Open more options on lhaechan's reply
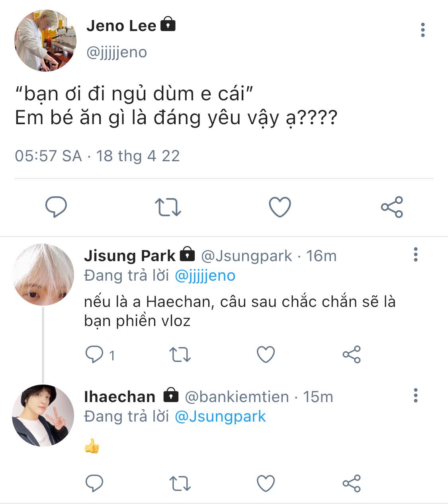The image size is (448, 504). point(416,395)
